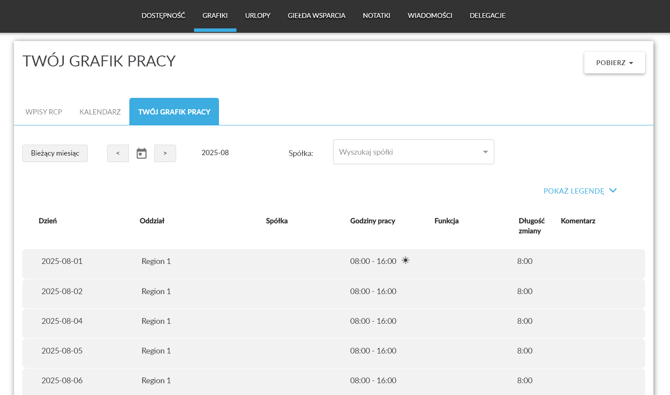Go to previous month arrow
Image resolution: width=670 pixels, height=395 pixels.
click(x=118, y=153)
